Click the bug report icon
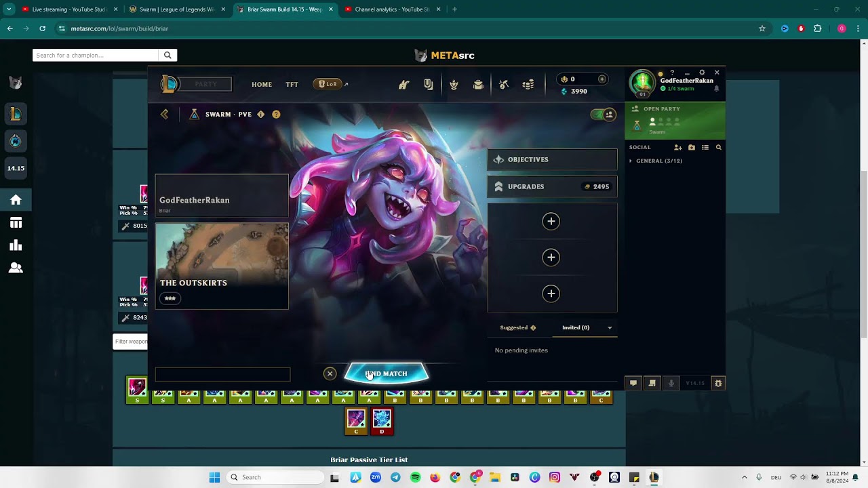The height and width of the screenshot is (488, 868). point(718,383)
